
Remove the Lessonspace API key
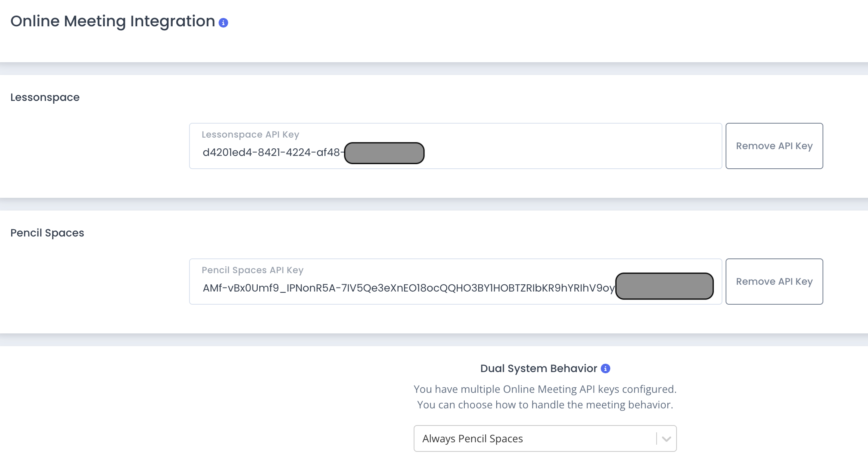(x=774, y=146)
